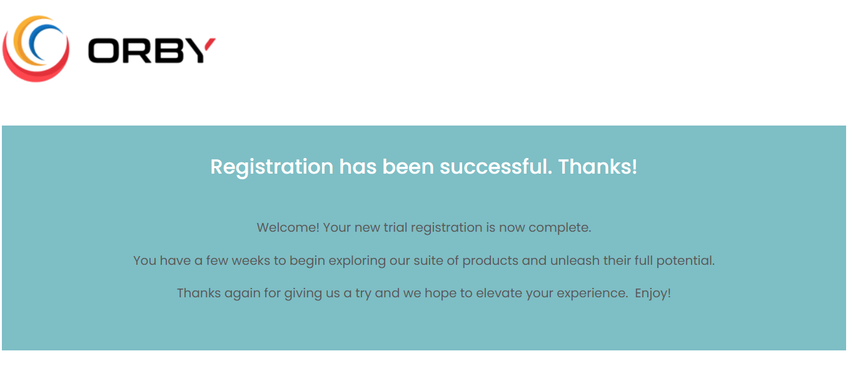Click the 'Registration has been successful' heading
The height and width of the screenshot is (376, 868).
[424, 167]
